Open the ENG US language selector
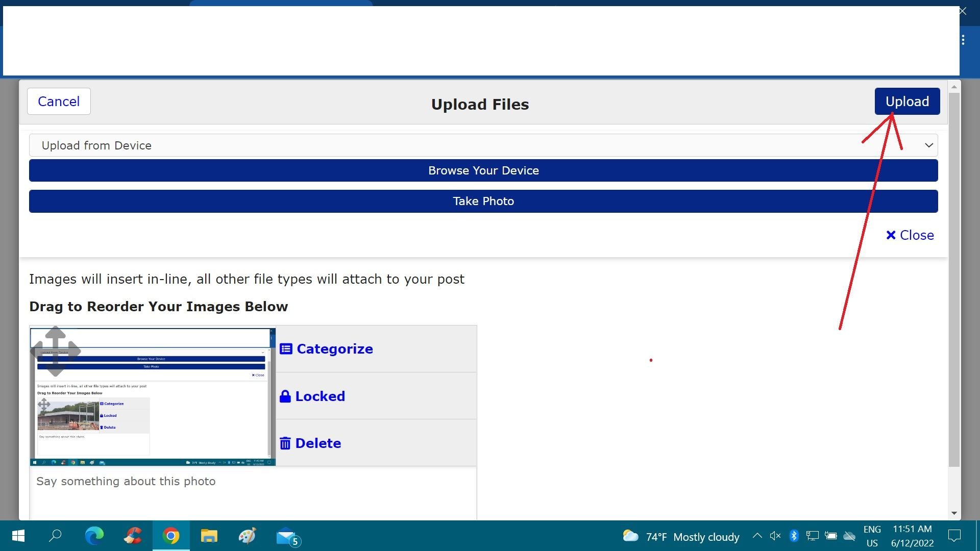 872,536
